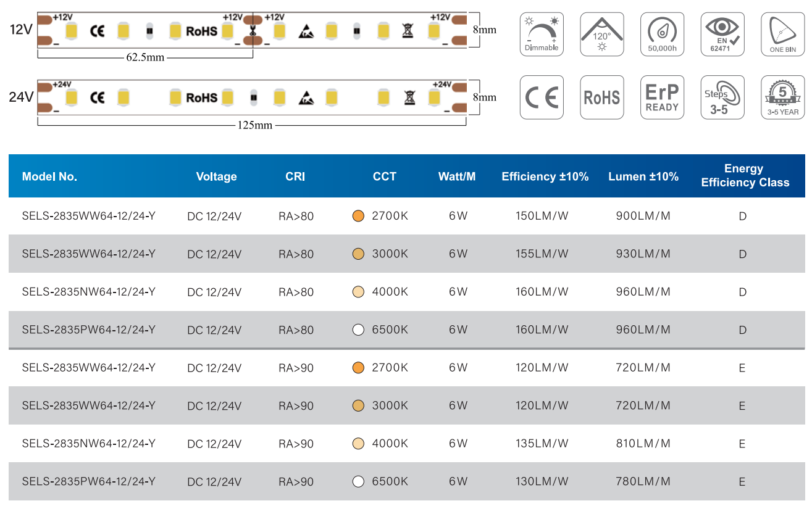Click the RoHS mark on the 24V strip
Image resolution: width=812 pixels, height=506 pixels.
(202, 97)
